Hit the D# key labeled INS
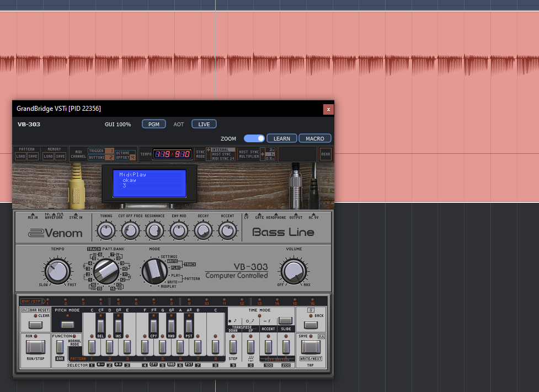 [118, 326]
